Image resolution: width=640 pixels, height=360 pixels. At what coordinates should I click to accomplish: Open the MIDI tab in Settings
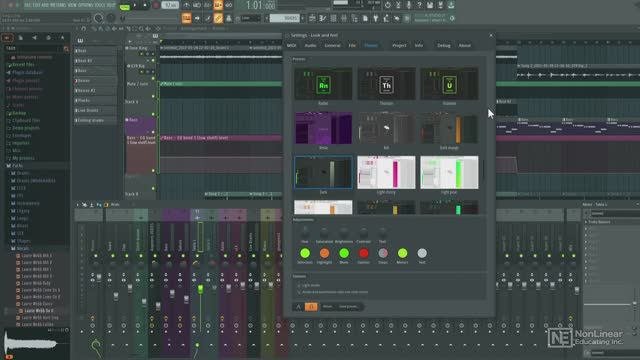(x=291, y=45)
